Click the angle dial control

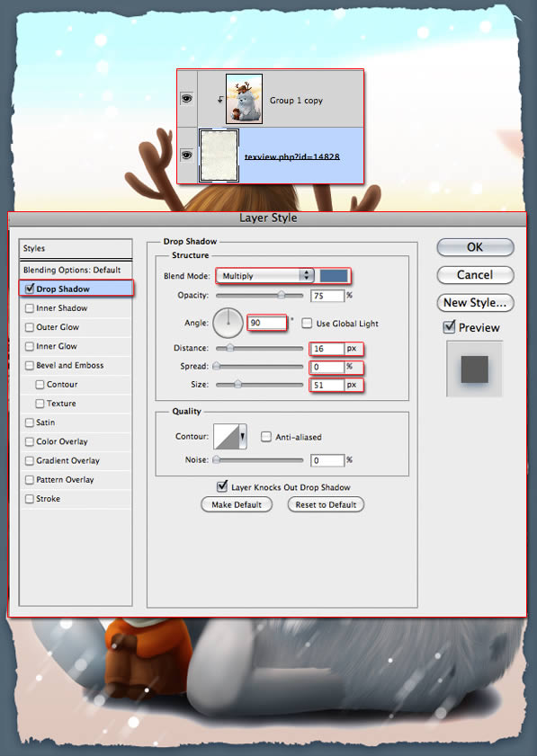click(228, 323)
